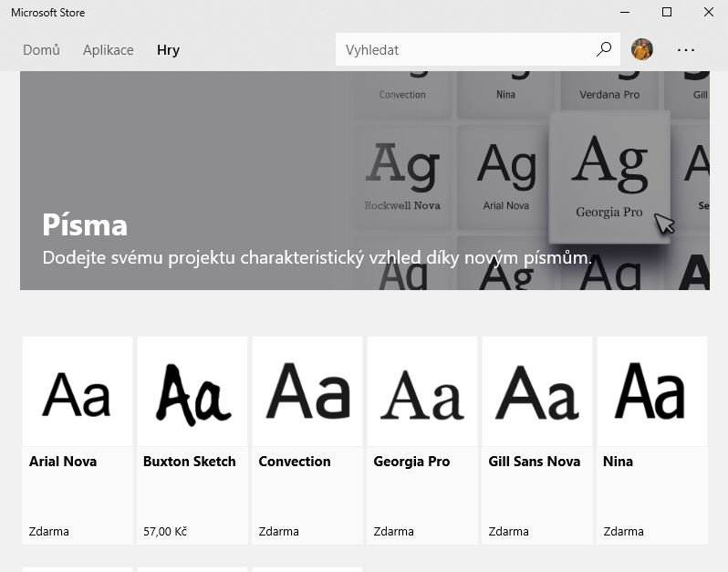Image resolution: width=728 pixels, height=572 pixels.
Task: Click the Zdarma label under the Georgia Pro card
Action: (x=393, y=531)
